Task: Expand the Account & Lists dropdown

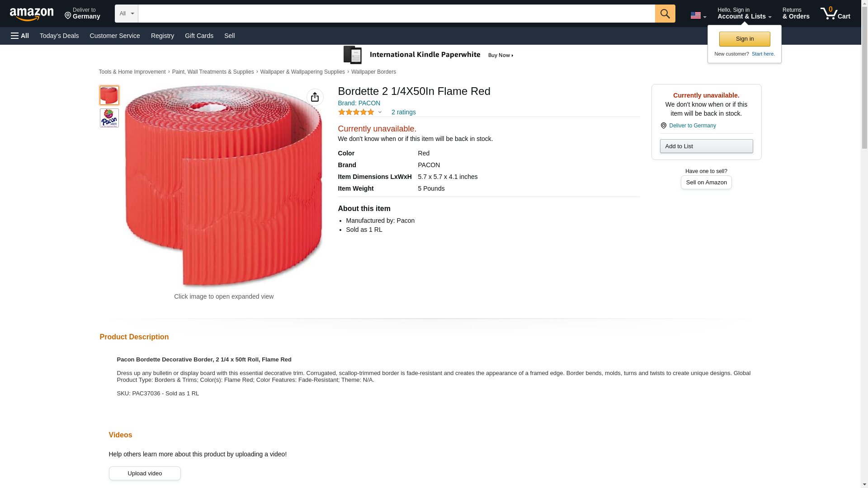Action: 744,14
